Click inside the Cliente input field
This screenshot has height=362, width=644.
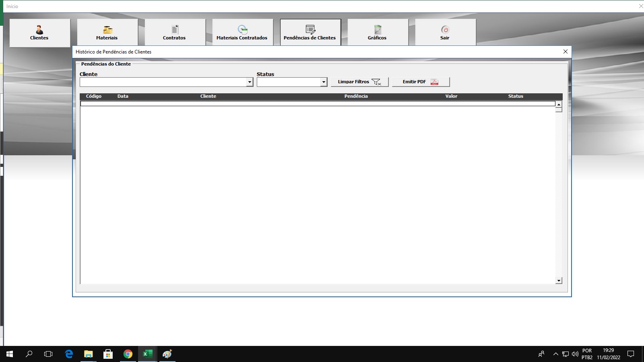click(x=163, y=82)
